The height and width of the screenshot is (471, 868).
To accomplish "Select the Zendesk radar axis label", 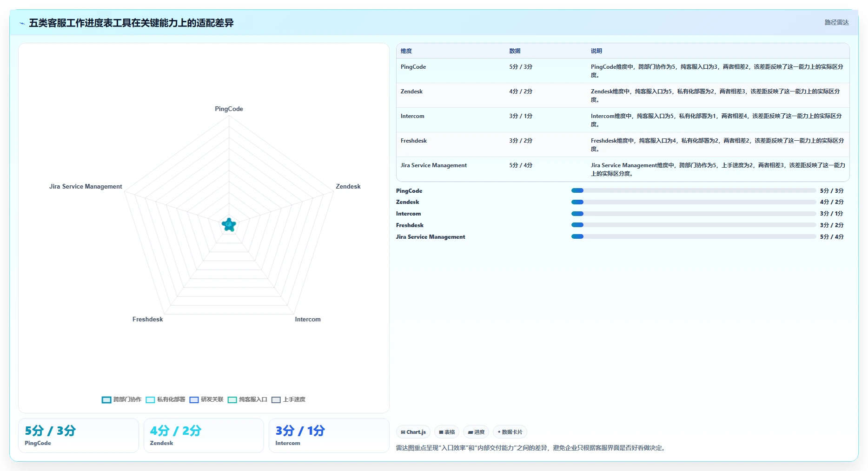I will [x=348, y=186].
